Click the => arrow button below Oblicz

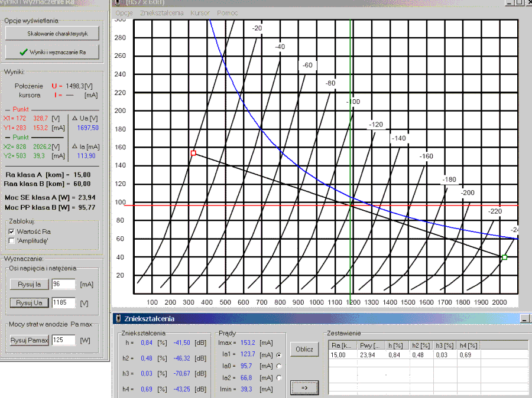(x=304, y=387)
